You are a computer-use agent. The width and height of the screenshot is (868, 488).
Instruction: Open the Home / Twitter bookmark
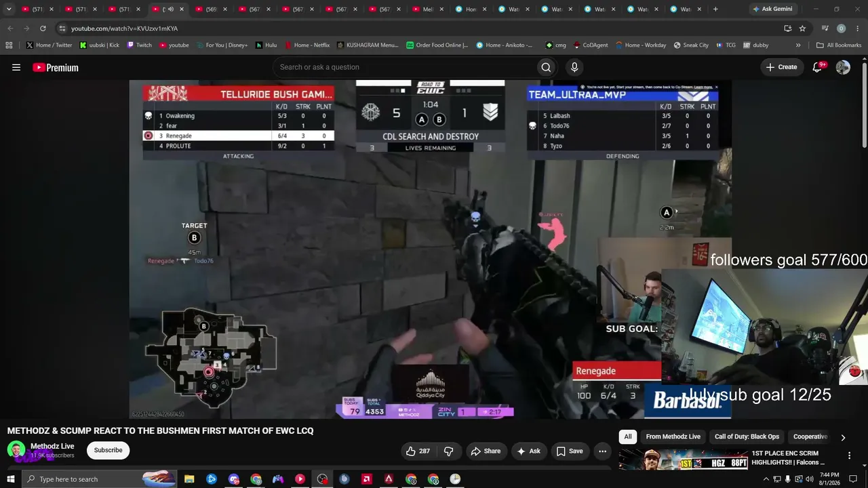coord(49,45)
